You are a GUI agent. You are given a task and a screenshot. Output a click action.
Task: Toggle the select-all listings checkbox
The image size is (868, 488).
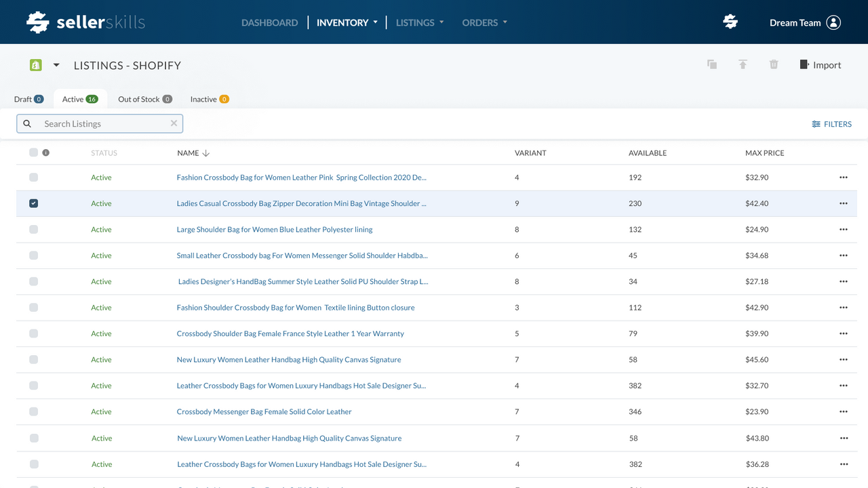click(33, 152)
